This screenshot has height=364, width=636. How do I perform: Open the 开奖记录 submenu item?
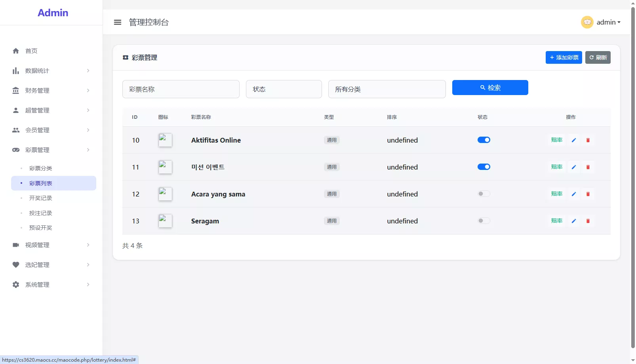pyautogui.click(x=40, y=198)
